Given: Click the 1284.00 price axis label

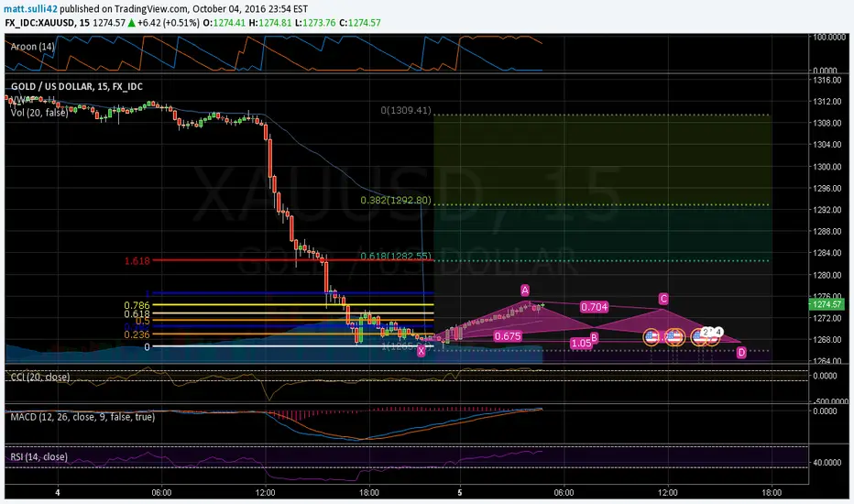Looking at the screenshot, I should [x=827, y=253].
